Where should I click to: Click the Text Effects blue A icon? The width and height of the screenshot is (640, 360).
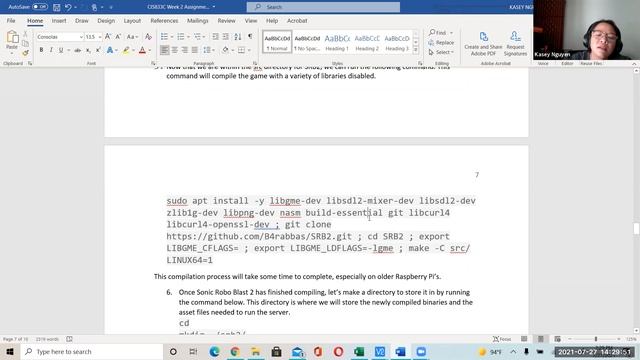[109, 50]
